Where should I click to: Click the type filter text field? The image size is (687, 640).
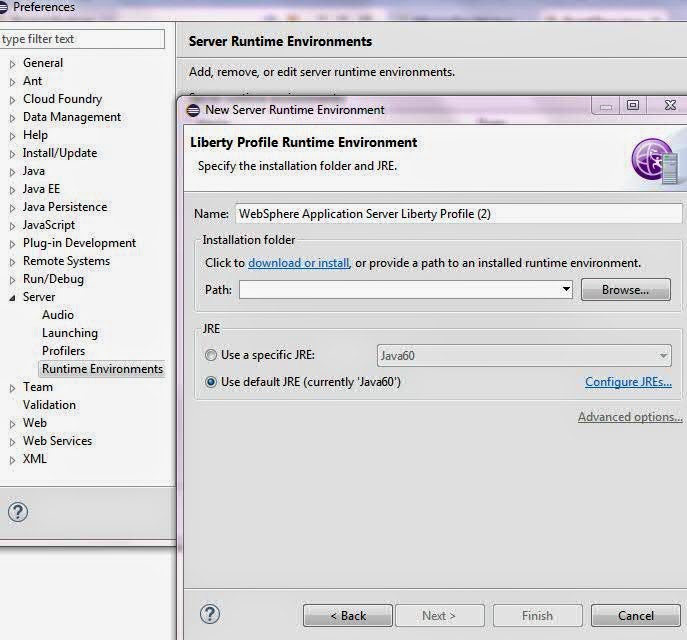(82, 39)
